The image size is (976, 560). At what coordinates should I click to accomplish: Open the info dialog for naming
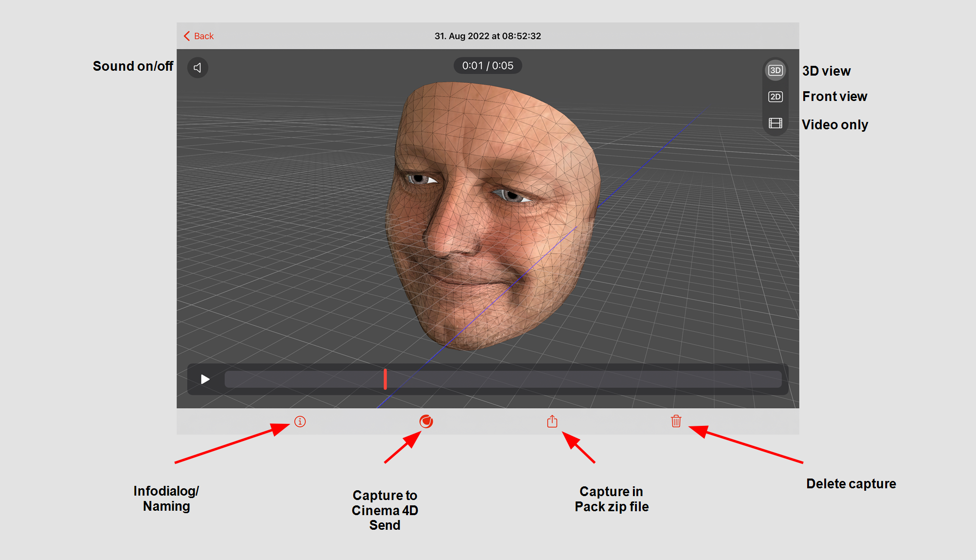[x=300, y=421]
